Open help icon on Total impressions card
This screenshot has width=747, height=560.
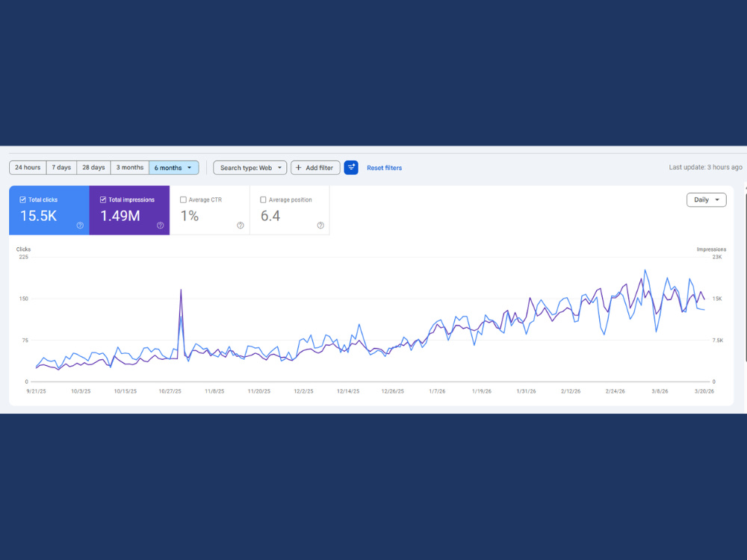[x=160, y=225]
